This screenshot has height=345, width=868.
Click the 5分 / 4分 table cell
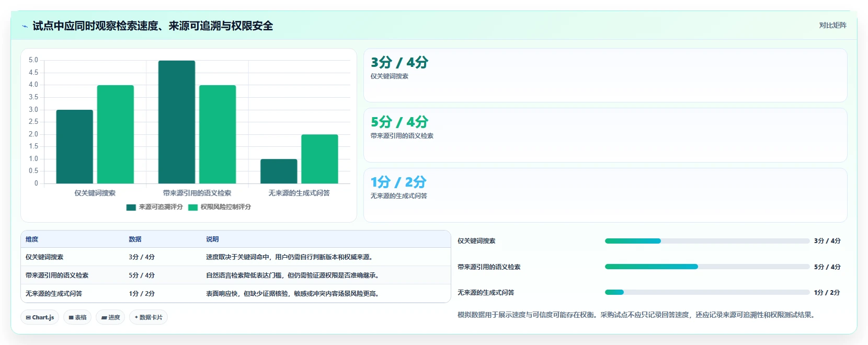pyautogui.click(x=142, y=275)
